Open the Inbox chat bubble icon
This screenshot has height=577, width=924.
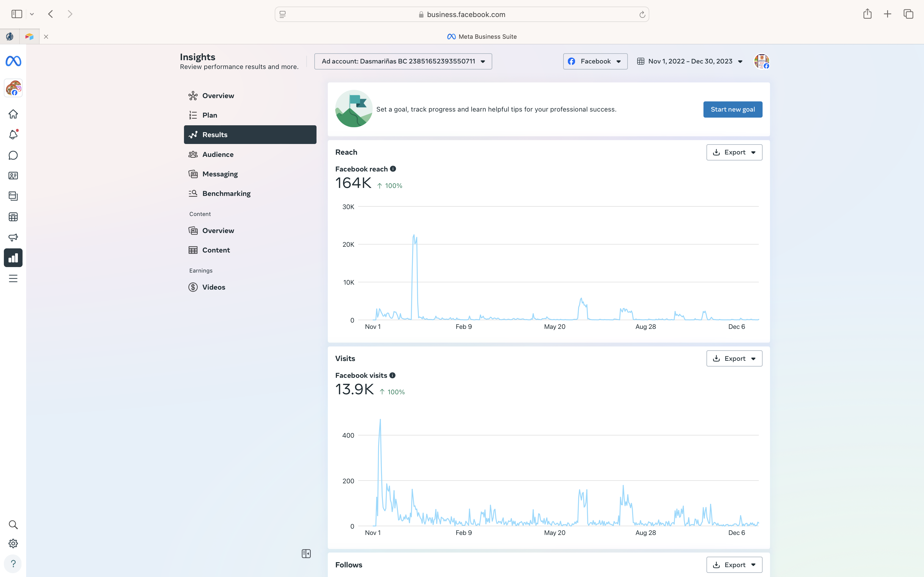tap(13, 155)
